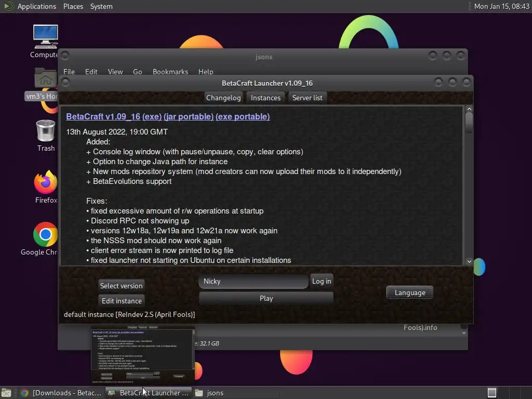532x399 pixels.
Task: Click the 'Fools).info' file name in jsons
Action: coord(420,328)
